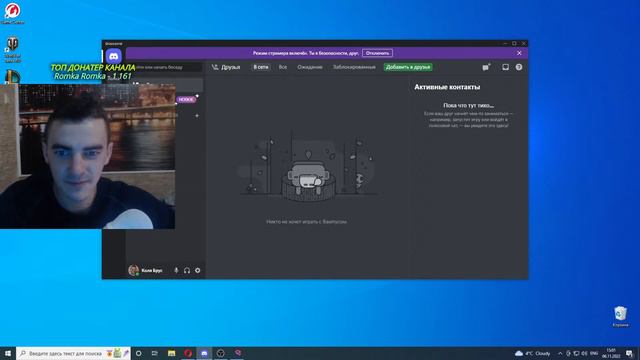Open the network icon in system tray
Viewport: 640px width, 360px height.
tap(576, 353)
